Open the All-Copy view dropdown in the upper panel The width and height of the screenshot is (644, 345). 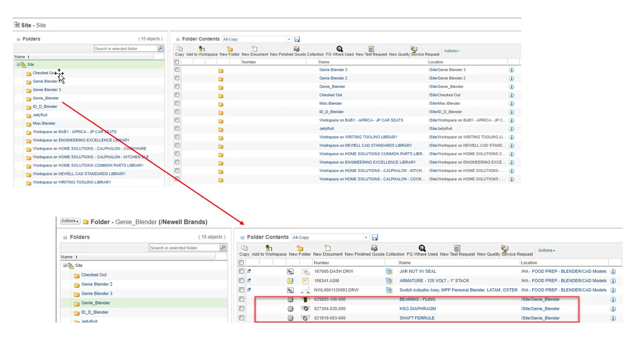pos(289,39)
